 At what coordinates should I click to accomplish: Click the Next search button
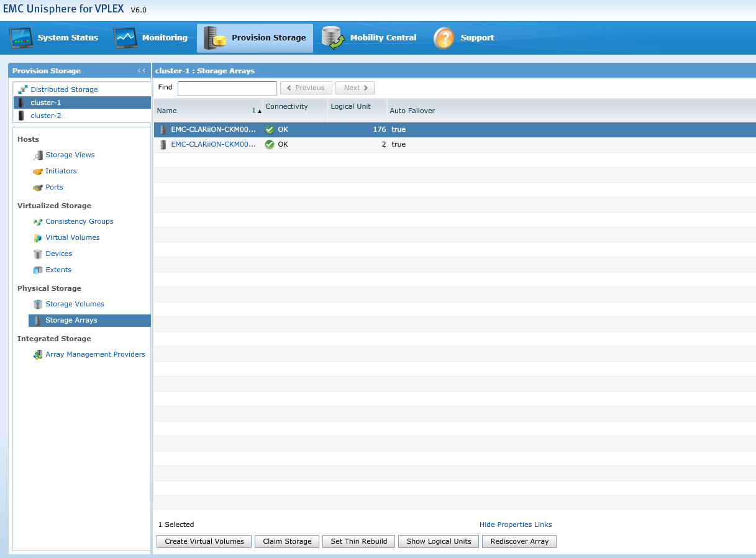355,88
